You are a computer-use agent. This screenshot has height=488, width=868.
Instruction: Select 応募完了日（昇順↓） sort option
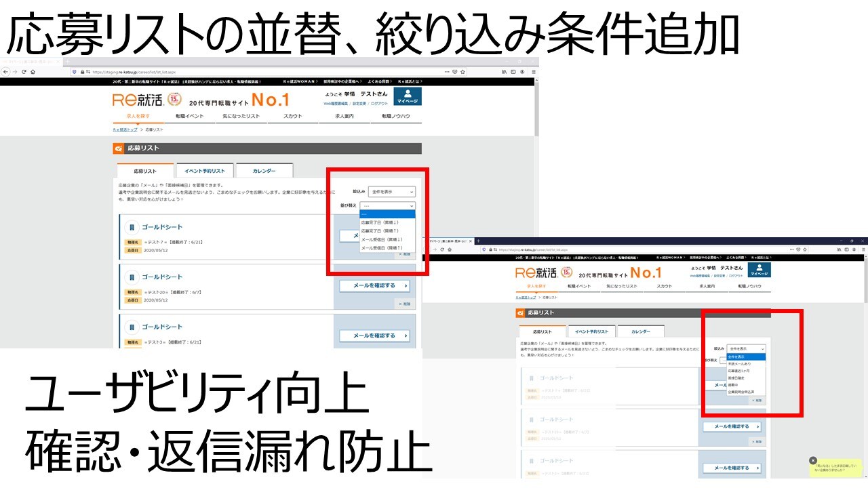pos(387,222)
